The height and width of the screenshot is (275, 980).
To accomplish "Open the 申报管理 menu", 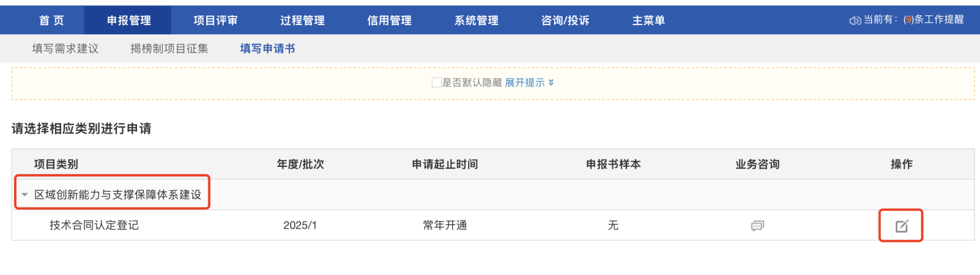I will point(128,21).
